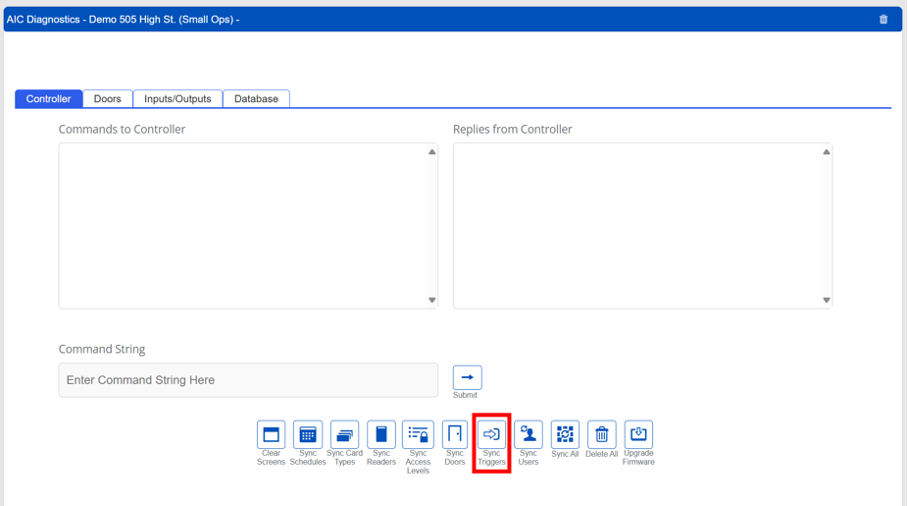
Task: Click down arrow in Replies from Controller box
Action: tap(826, 300)
